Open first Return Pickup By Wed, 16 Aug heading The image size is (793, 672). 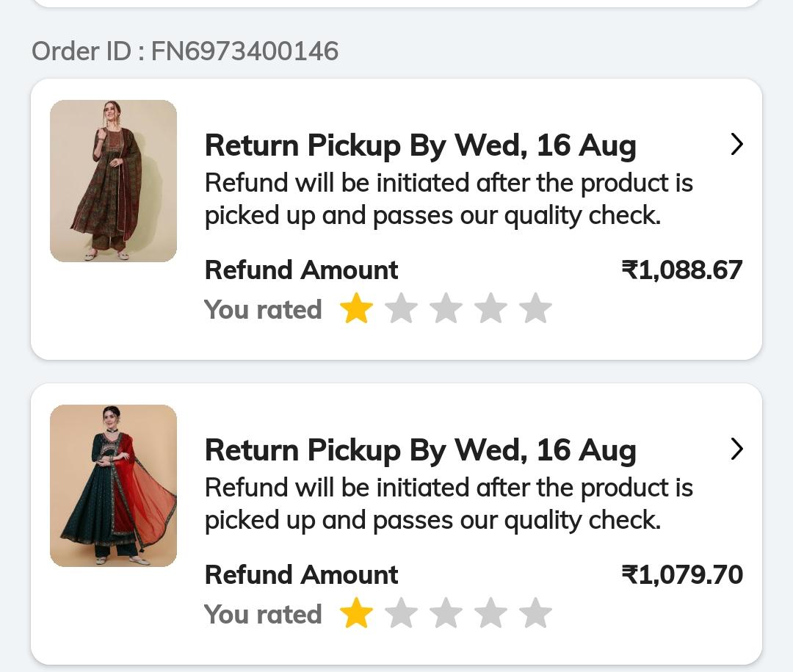point(420,145)
